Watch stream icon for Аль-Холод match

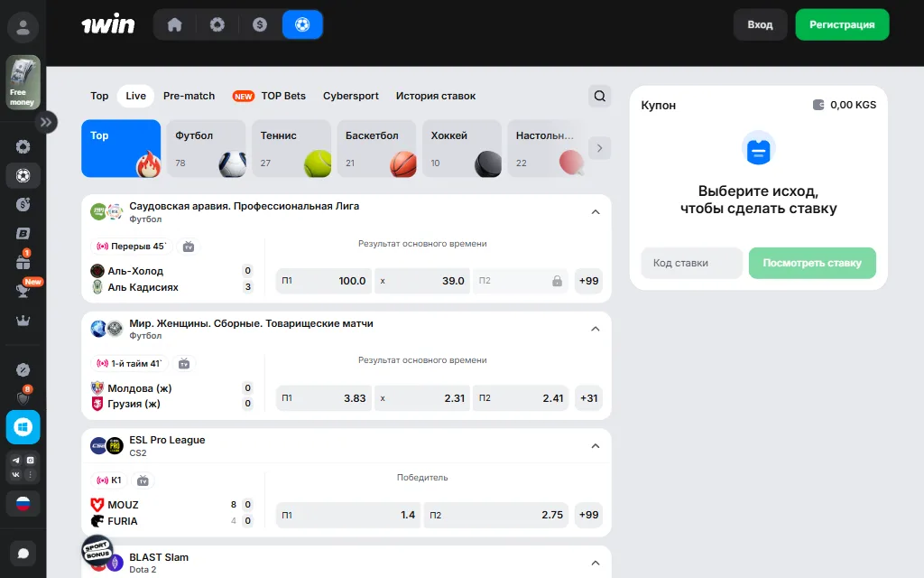(x=189, y=247)
